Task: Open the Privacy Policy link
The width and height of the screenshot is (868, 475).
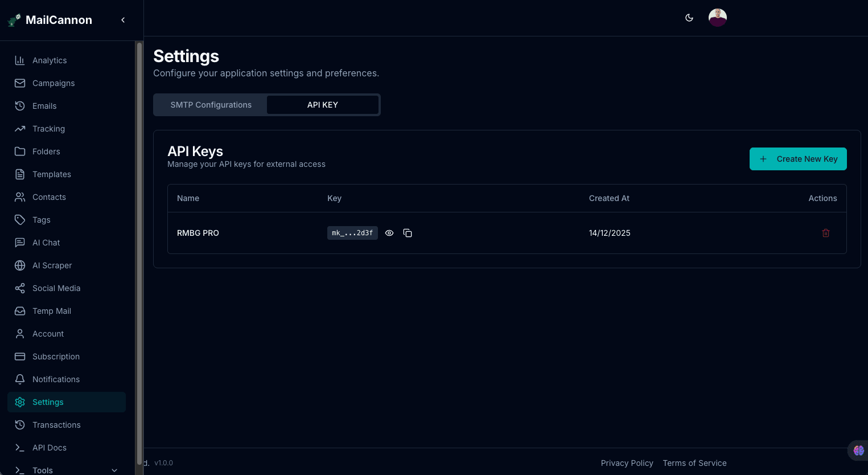Action: [627, 463]
